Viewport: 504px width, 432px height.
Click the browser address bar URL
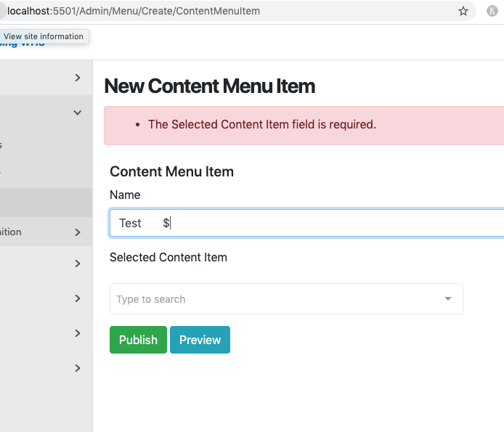134,11
